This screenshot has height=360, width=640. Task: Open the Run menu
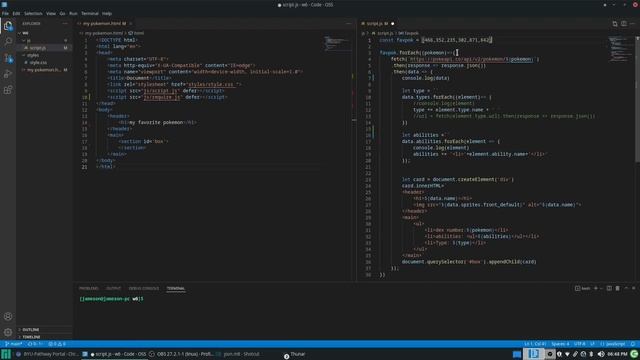coord(73,13)
